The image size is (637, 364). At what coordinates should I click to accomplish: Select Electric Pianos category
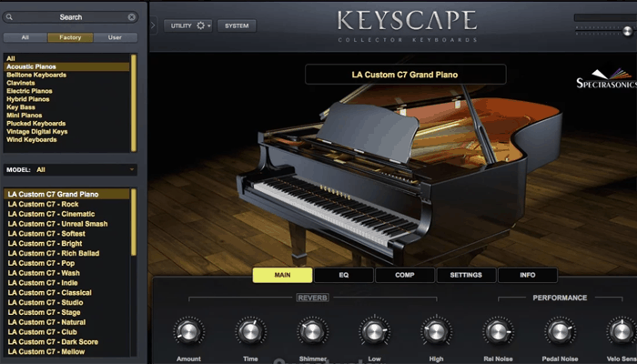67,91
